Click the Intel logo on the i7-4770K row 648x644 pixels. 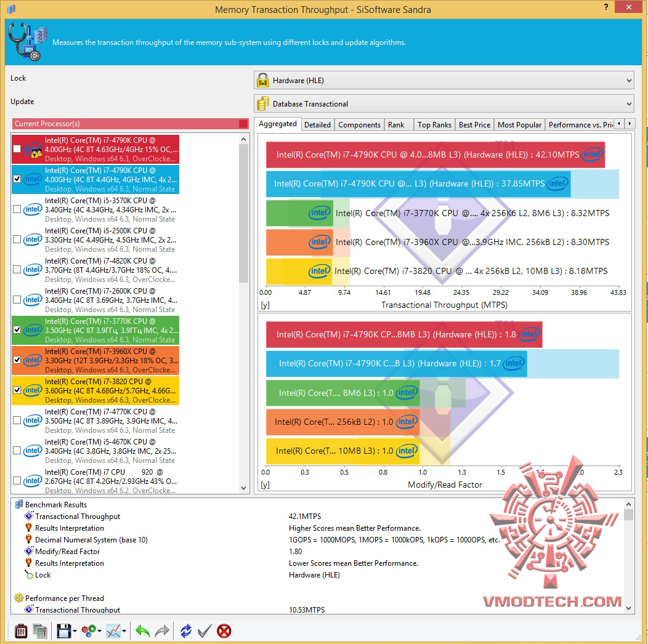coord(33,421)
